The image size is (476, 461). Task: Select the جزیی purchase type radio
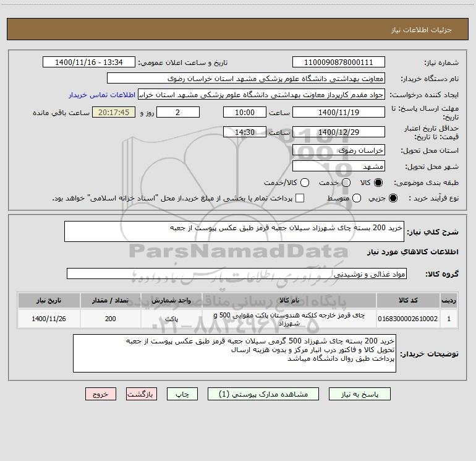coord(393,198)
